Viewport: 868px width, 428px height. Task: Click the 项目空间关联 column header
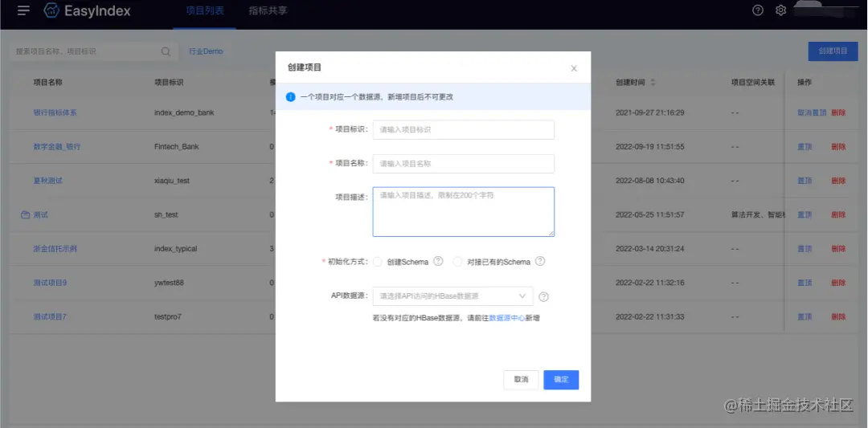tap(753, 83)
